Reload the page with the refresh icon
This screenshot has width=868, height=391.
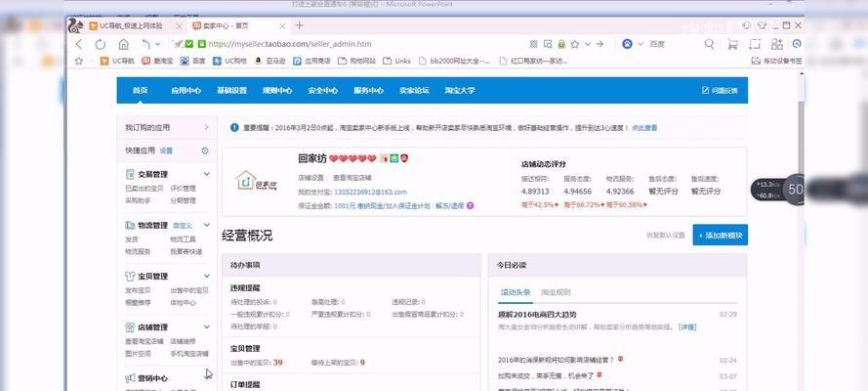(x=101, y=44)
